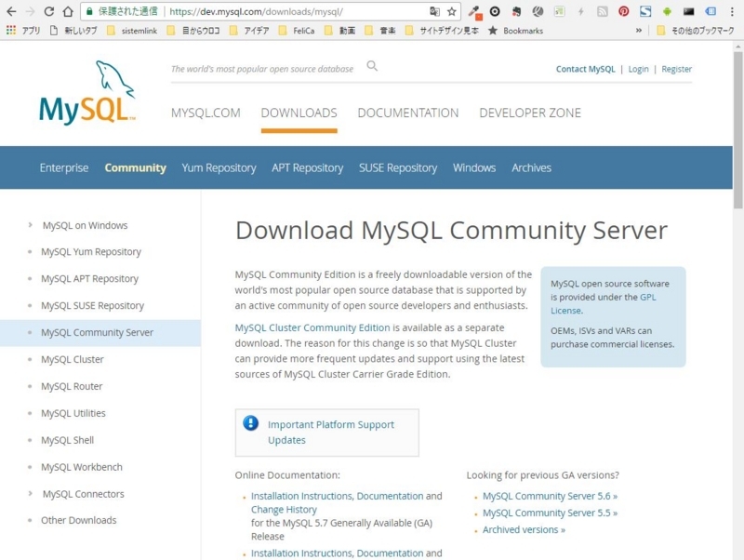This screenshot has height=560, width=744.
Task: Bookmark this page with the star icon
Action: (452, 11)
